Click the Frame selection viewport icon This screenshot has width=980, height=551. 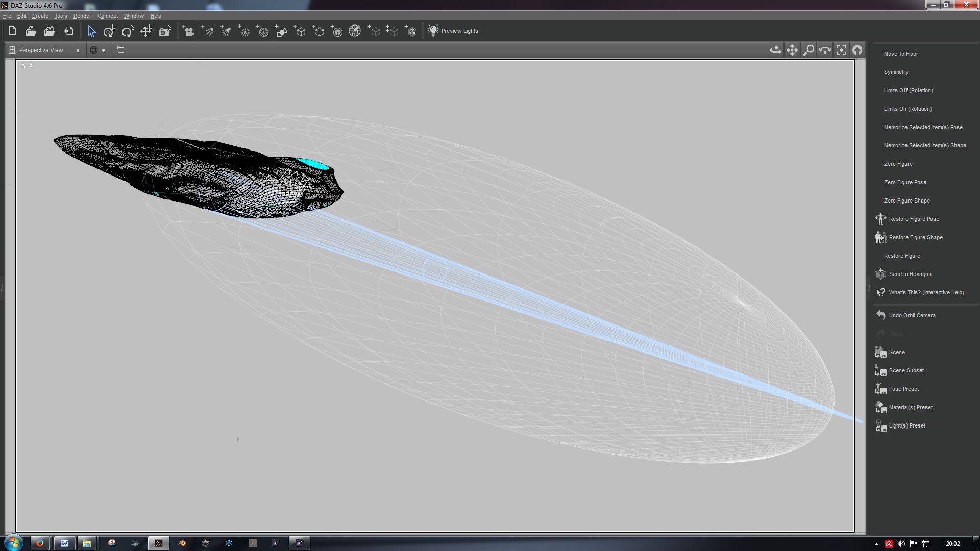841,50
